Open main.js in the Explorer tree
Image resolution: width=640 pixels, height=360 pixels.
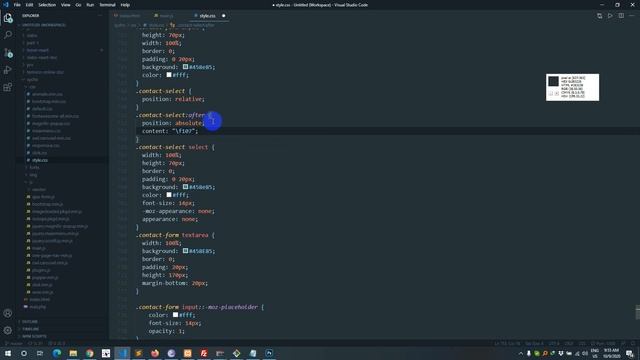point(39,248)
